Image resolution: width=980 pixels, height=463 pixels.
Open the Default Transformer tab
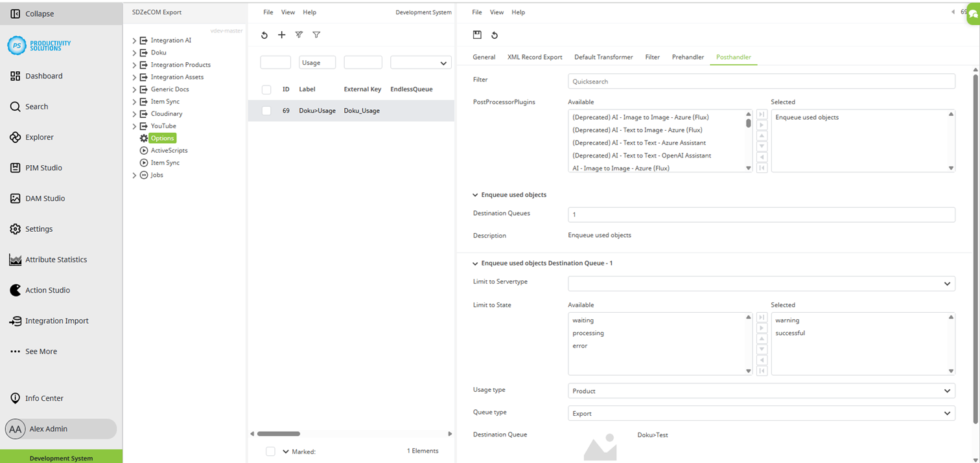(x=603, y=57)
